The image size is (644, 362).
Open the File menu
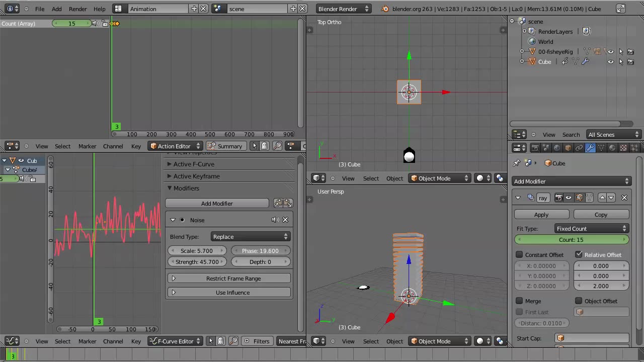point(40,9)
